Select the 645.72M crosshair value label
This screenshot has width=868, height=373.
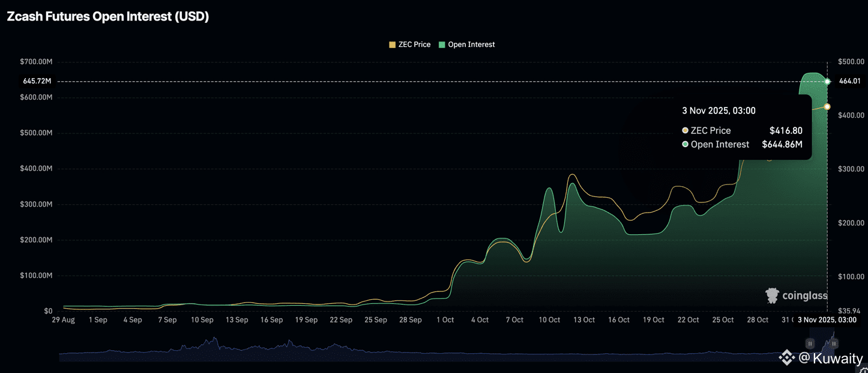pos(37,81)
